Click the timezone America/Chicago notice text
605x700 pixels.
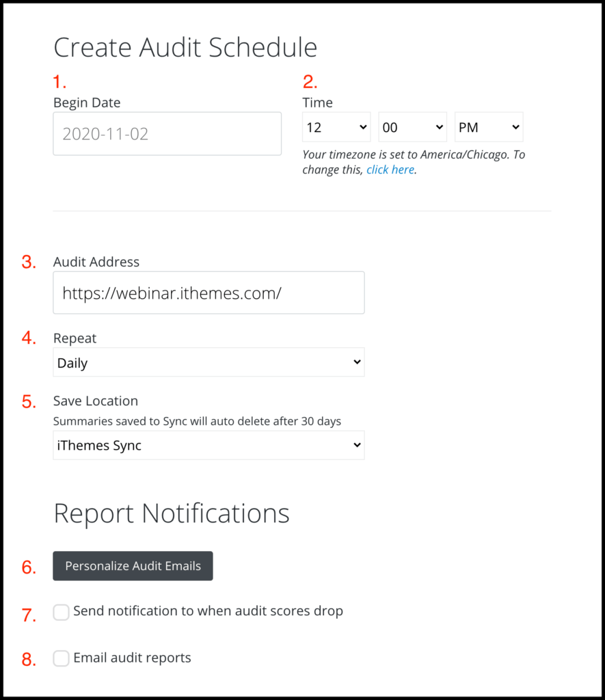pyautogui.click(x=414, y=162)
